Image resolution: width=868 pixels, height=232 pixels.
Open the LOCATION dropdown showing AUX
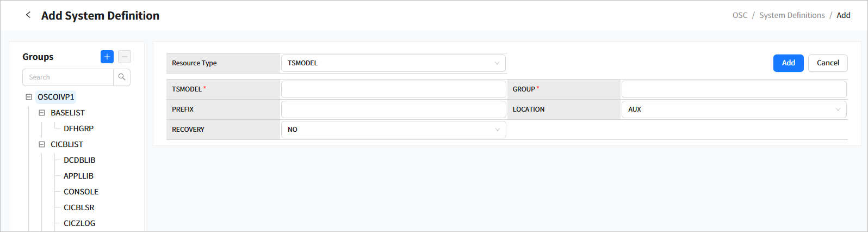[734, 109]
